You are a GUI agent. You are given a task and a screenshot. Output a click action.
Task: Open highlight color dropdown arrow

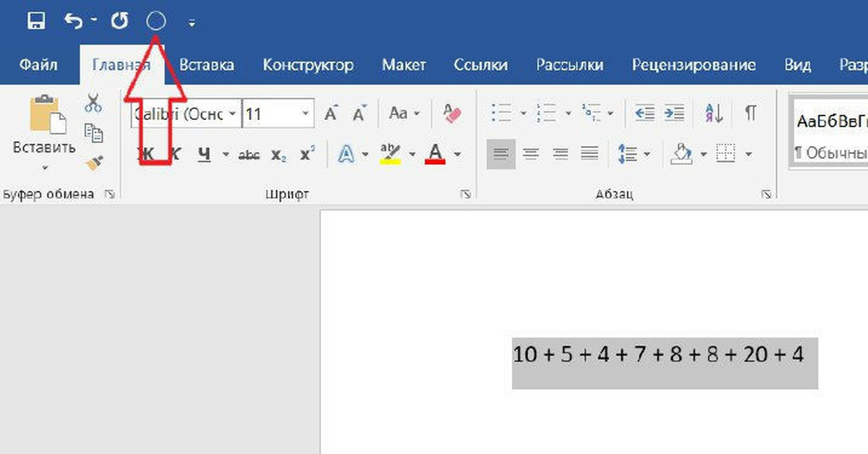click(412, 154)
